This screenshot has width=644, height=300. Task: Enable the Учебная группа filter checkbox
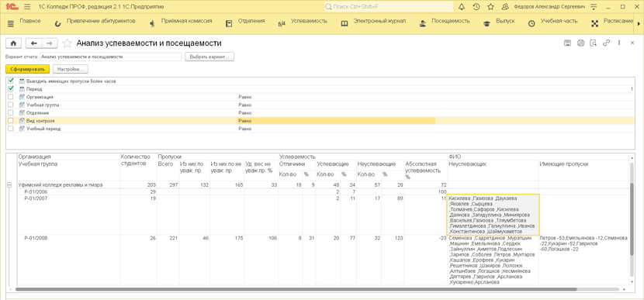click(11, 105)
